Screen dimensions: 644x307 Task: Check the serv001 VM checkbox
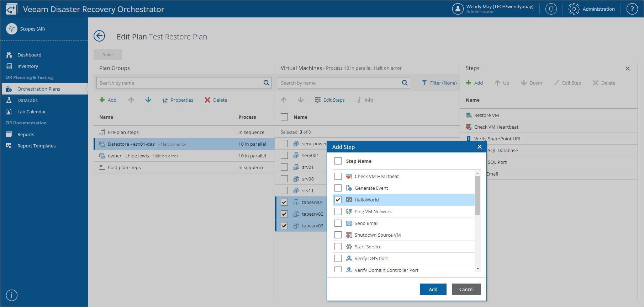pyautogui.click(x=284, y=155)
